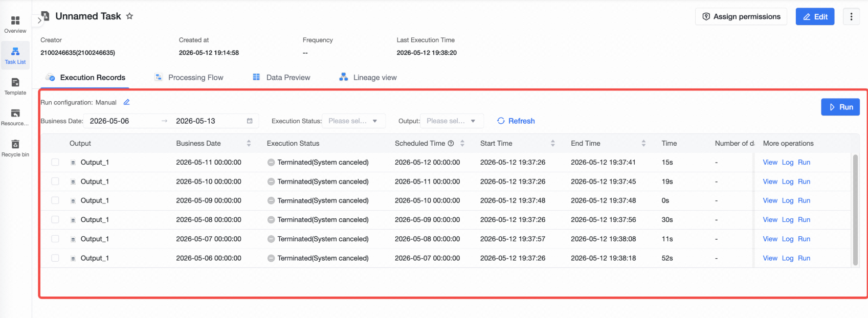Click the Scheduled Time help icon
The width and height of the screenshot is (868, 318).
[x=451, y=143]
